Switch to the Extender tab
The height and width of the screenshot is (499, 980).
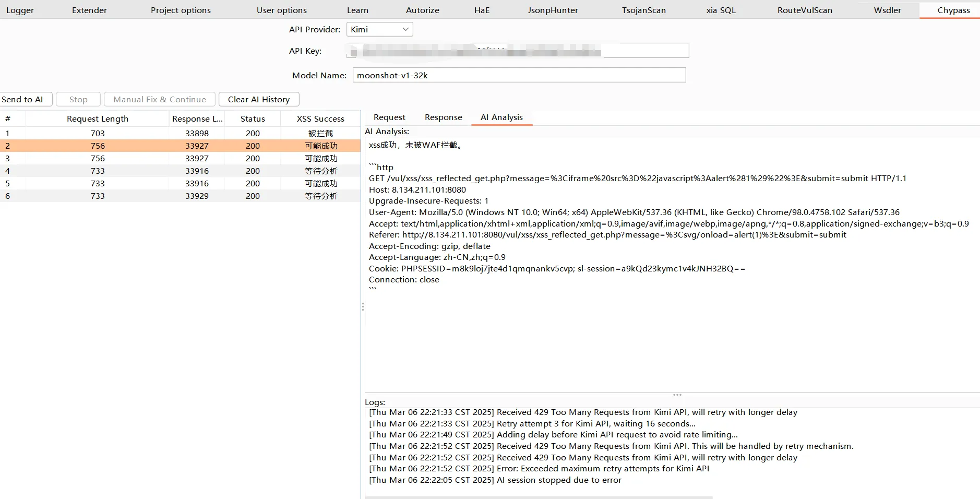pyautogui.click(x=89, y=10)
